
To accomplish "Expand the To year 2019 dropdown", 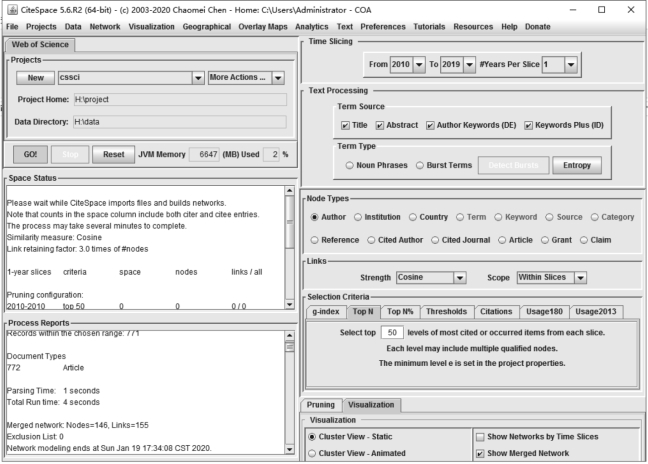I will 475,65.
